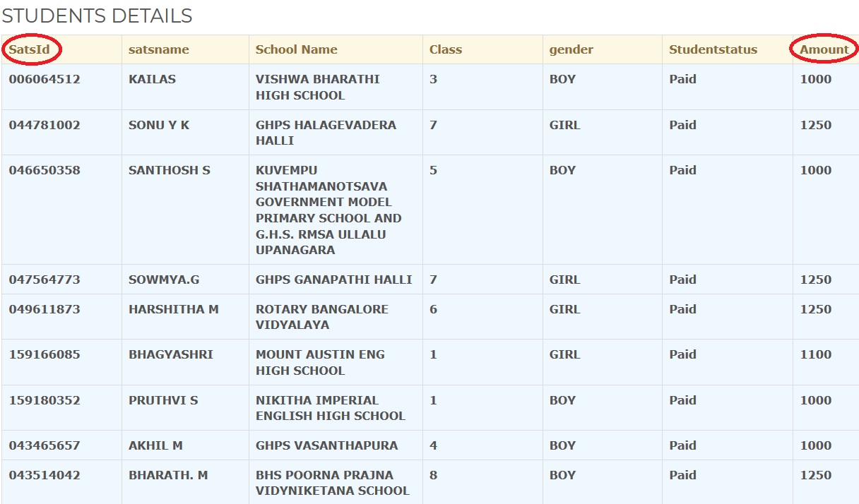Image resolution: width=859 pixels, height=504 pixels.
Task: Select SatsId 043514042
Action: point(45,475)
